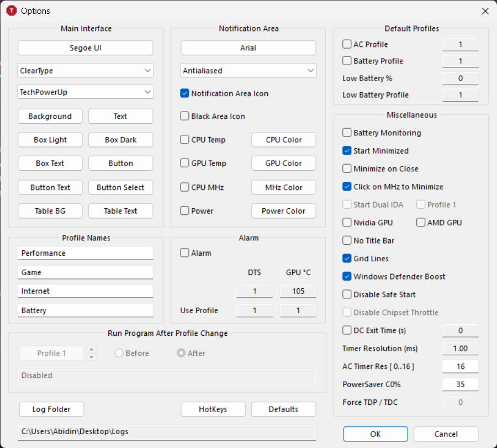
Task: Edit the Internet profile name field
Action: [x=85, y=291]
